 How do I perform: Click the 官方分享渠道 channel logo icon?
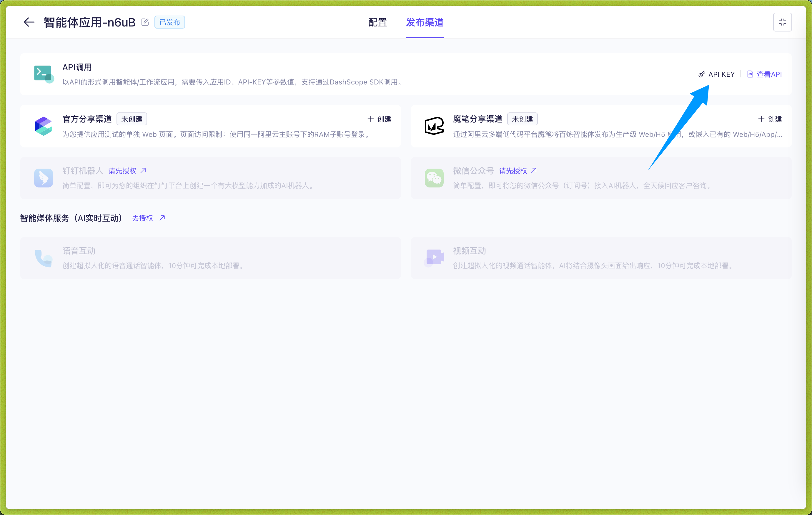click(43, 126)
